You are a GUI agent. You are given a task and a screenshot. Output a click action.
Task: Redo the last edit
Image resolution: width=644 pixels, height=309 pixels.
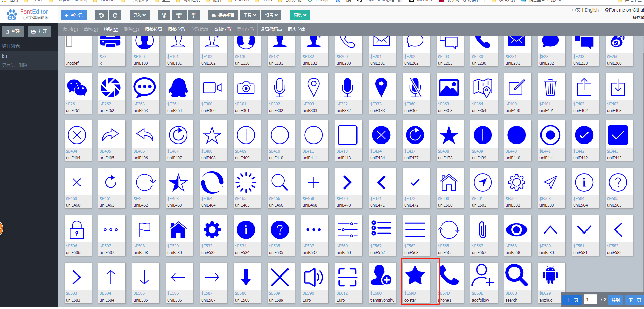115,15
